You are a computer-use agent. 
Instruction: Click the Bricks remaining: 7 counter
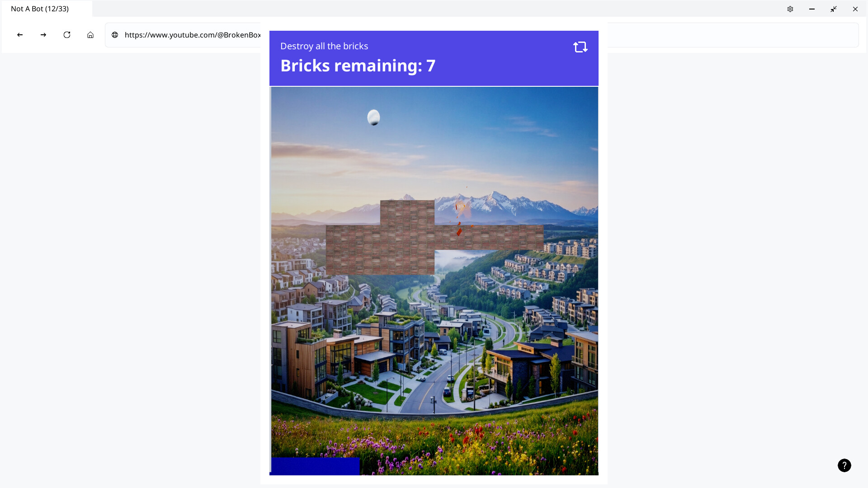tap(358, 66)
